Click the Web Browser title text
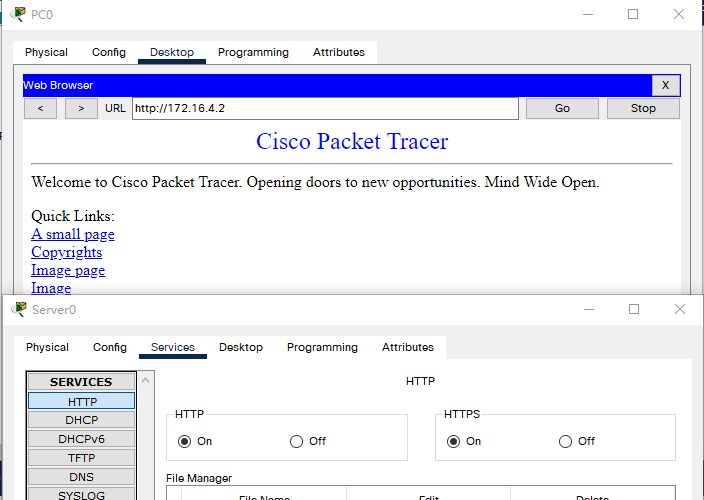The width and height of the screenshot is (704, 500). [58, 85]
